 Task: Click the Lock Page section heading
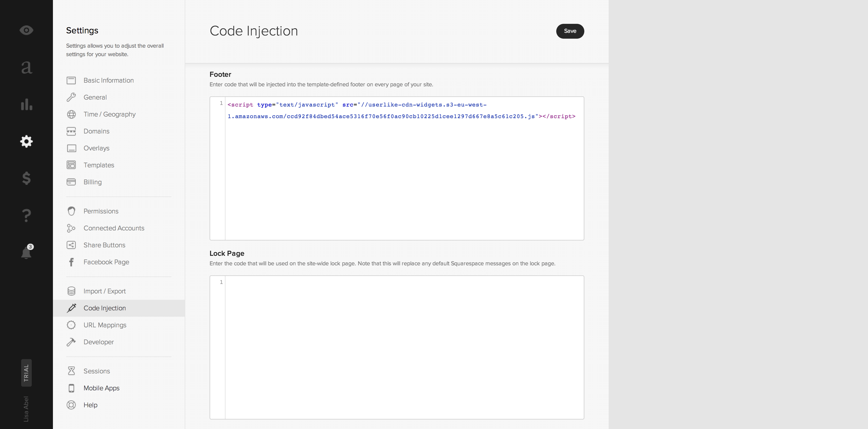(x=227, y=254)
